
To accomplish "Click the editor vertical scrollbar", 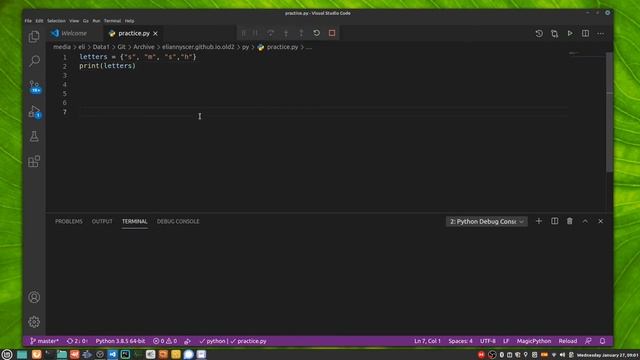I will 609,112.
